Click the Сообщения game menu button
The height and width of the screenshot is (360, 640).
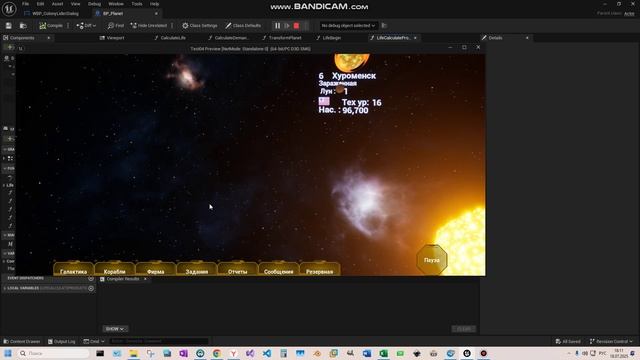pos(279,269)
